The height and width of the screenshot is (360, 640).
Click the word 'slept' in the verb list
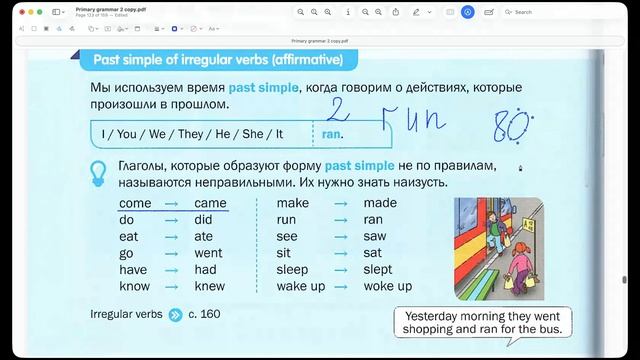[378, 270]
